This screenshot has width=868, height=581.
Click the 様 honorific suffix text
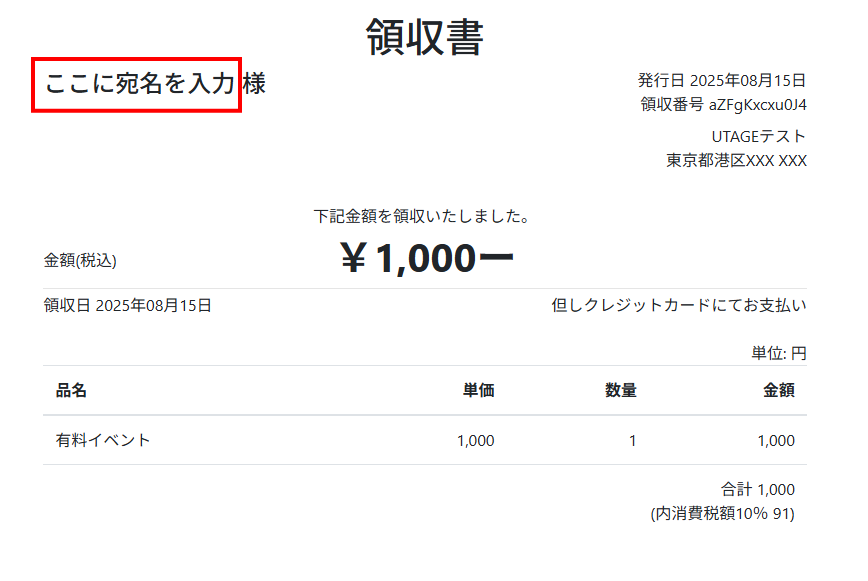pos(254,84)
